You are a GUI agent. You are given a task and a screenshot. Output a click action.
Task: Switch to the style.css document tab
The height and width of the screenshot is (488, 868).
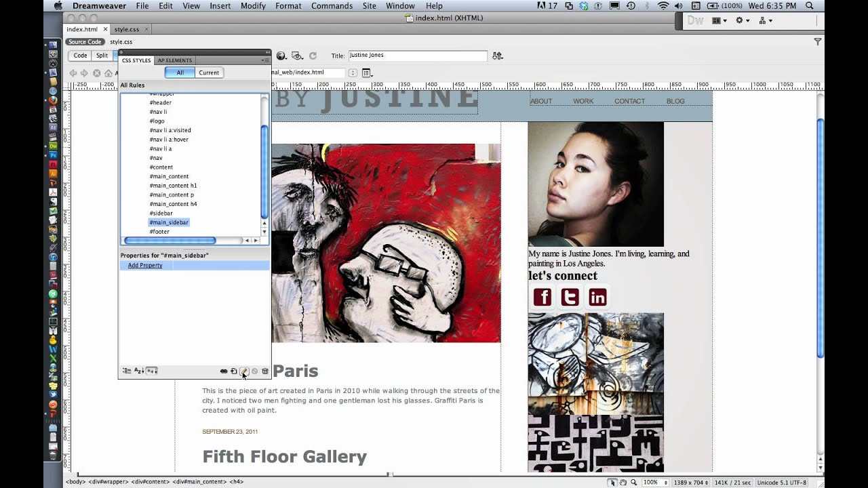(127, 30)
